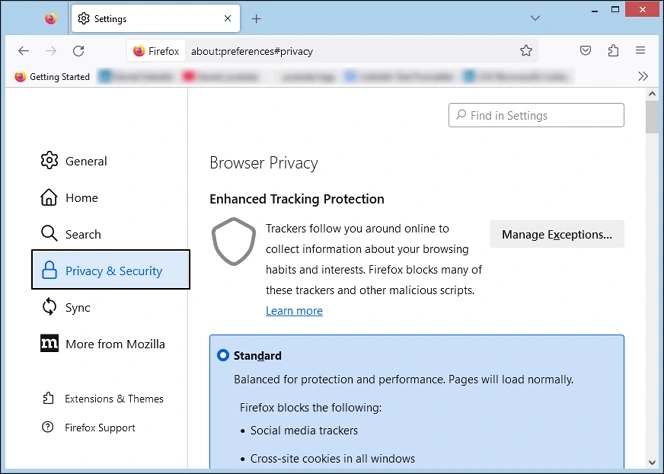Open the Sync settings category
Viewport: 664px width, 474px height.
66,307
